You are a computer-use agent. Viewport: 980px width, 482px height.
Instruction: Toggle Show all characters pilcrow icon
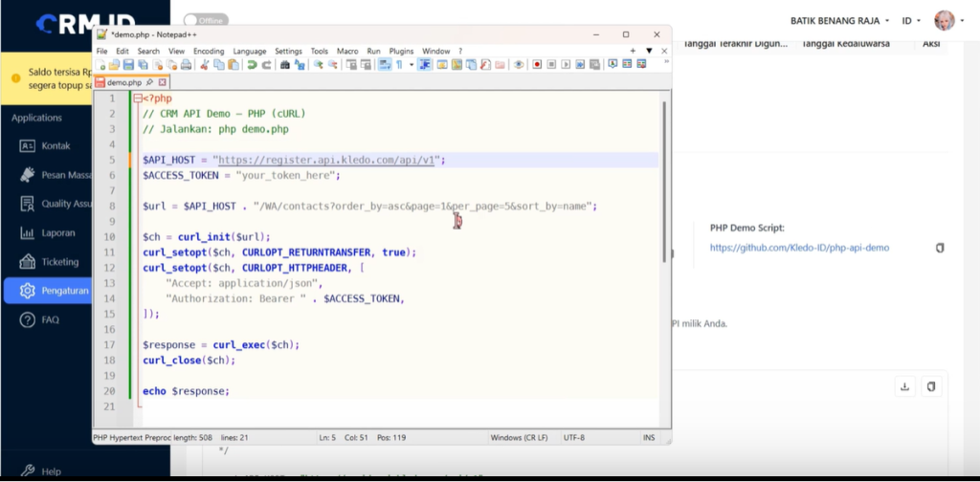click(399, 64)
